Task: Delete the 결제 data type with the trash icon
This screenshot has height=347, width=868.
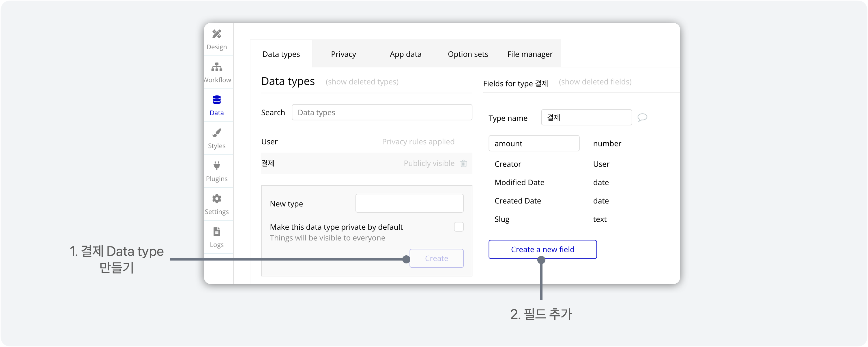Action: pos(464,163)
